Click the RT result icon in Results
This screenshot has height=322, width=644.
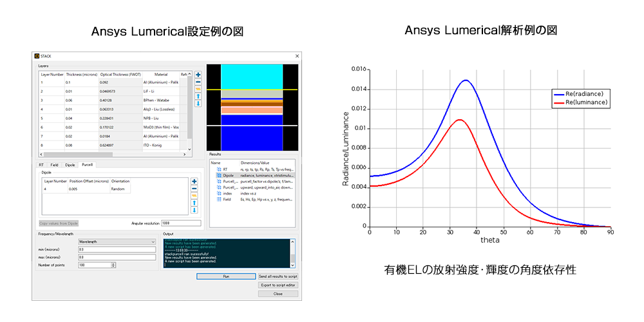219,169
